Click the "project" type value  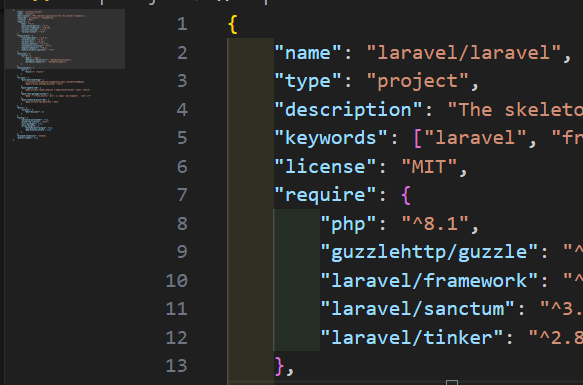pos(418,81)
